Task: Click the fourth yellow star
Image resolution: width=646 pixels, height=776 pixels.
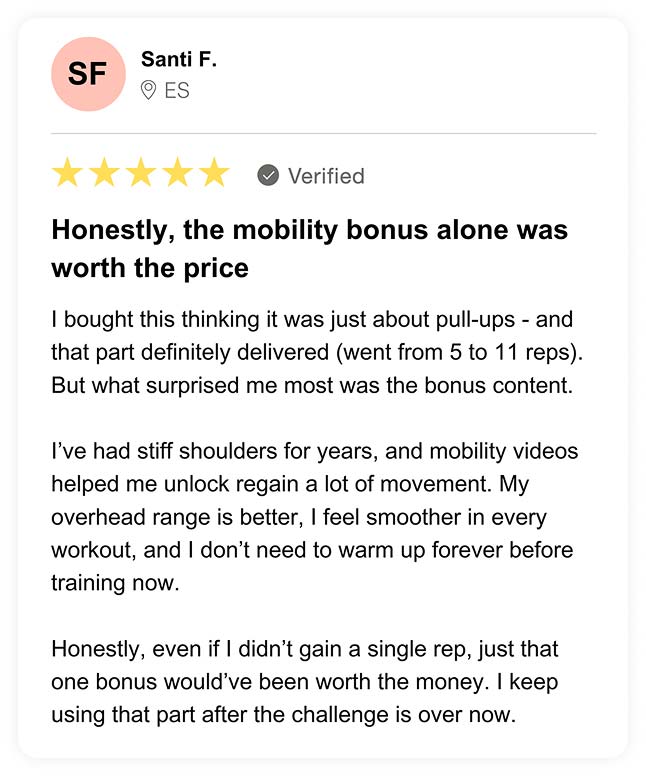Action: tap(177, 174)
